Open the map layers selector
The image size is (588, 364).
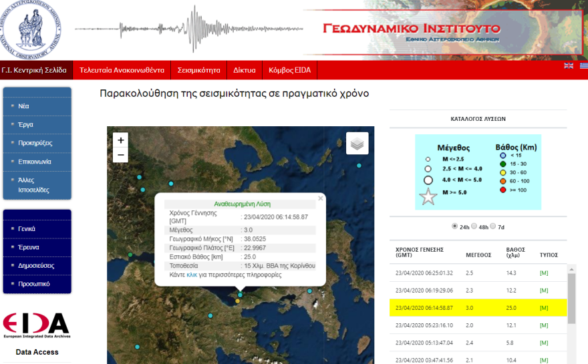click(x=357, y=143)
